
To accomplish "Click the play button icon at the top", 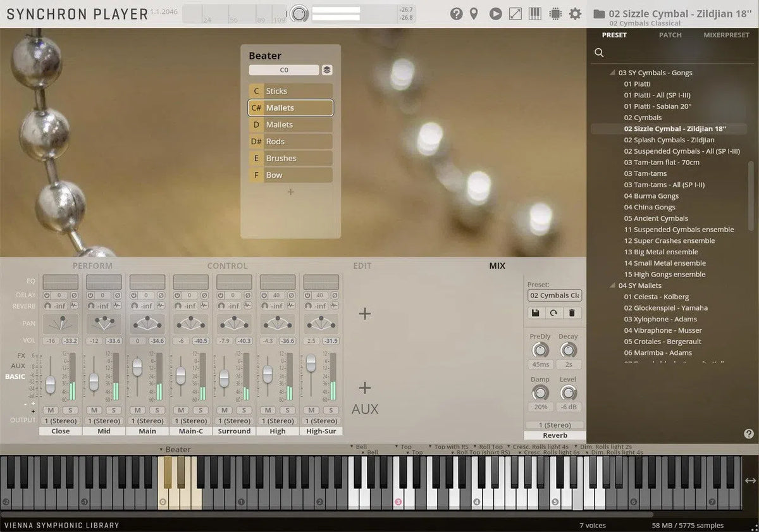I will click(x=495, y=13).
